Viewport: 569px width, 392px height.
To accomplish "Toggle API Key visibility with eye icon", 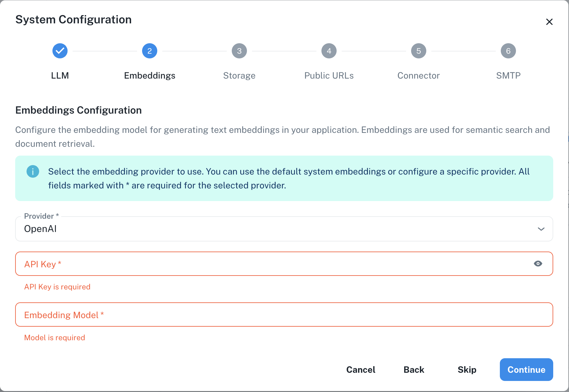I will [538, 264].
